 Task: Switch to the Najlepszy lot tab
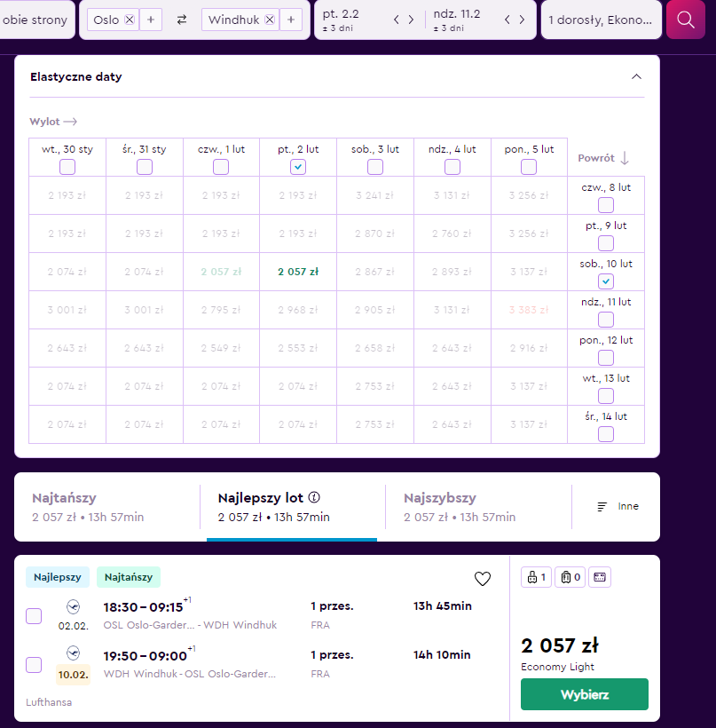[292, 507]
